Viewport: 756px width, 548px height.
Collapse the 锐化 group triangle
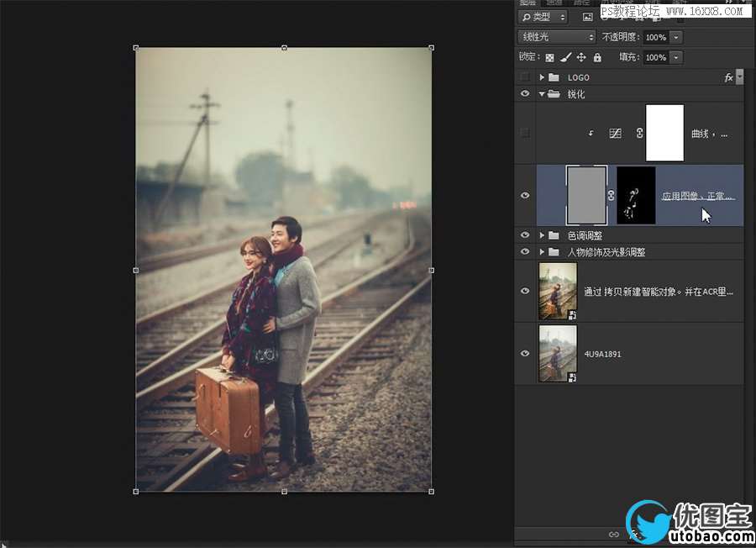tap(542, 94)
